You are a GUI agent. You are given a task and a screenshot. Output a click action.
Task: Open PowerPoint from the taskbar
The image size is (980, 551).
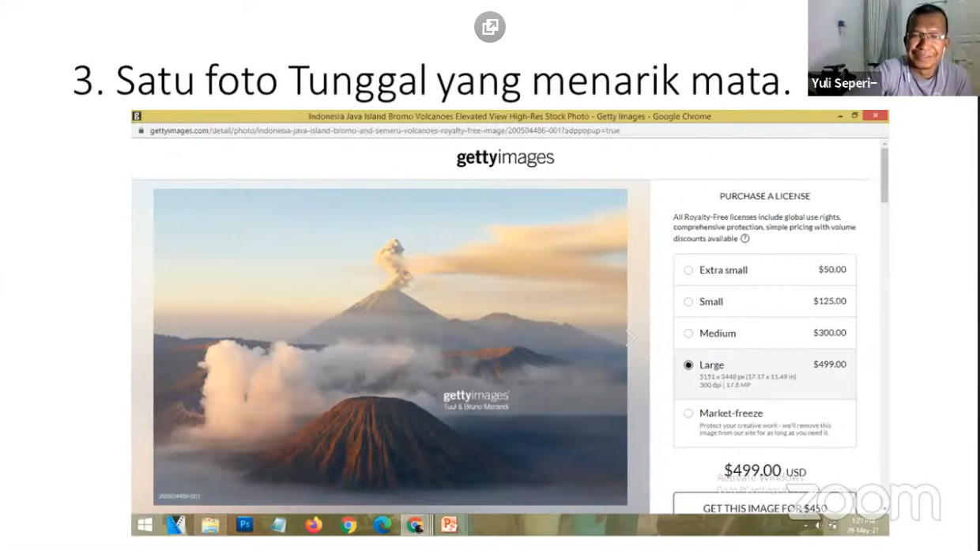(x=449, y=525)
